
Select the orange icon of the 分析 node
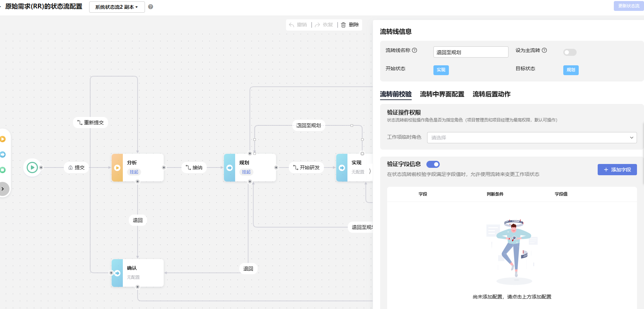point(117,168)
